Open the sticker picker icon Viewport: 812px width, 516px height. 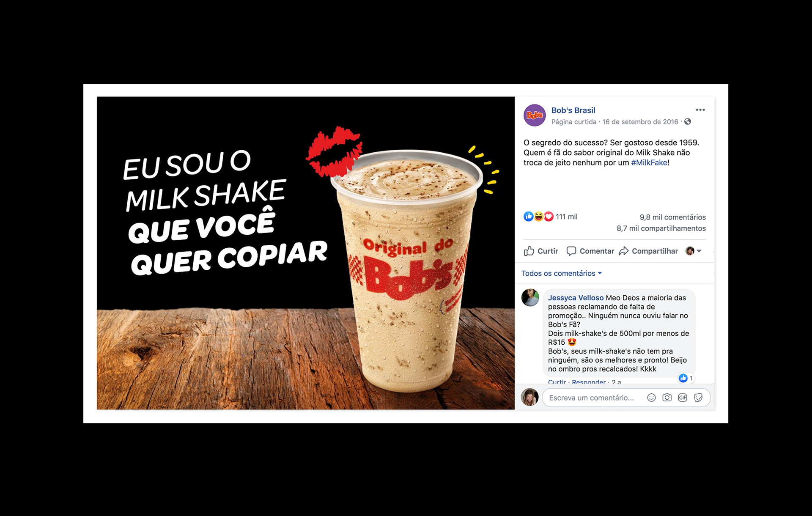tap(698, 398)
